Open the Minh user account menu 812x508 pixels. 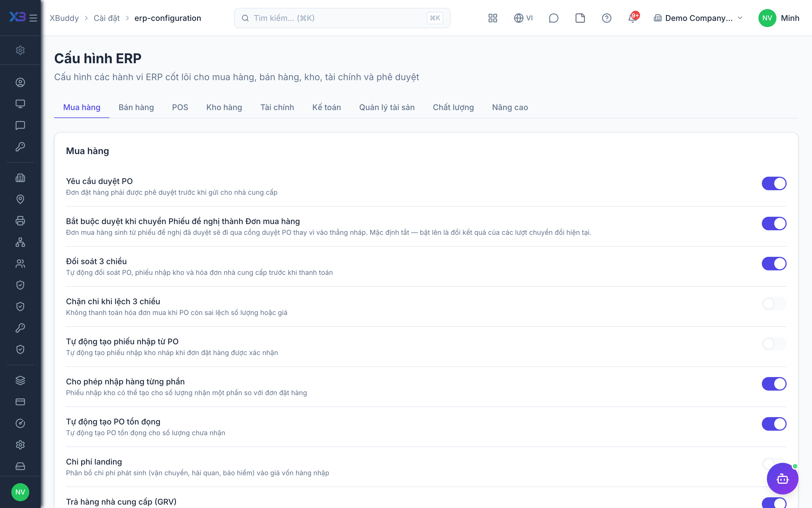[x=779, y=18]
